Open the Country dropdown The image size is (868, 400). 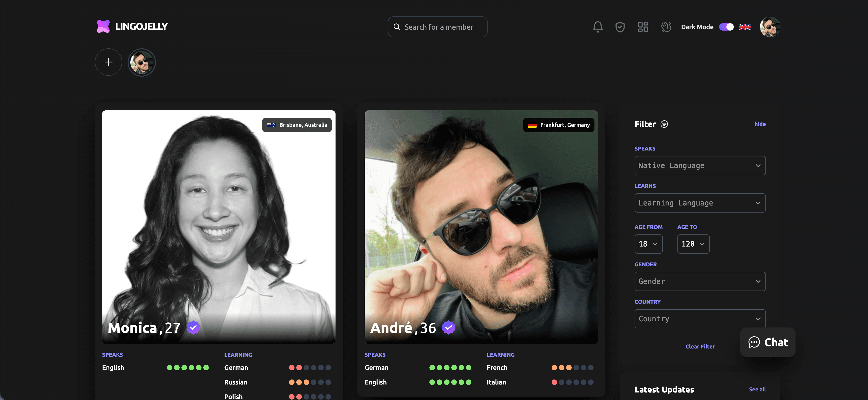[x=700, y=318]
